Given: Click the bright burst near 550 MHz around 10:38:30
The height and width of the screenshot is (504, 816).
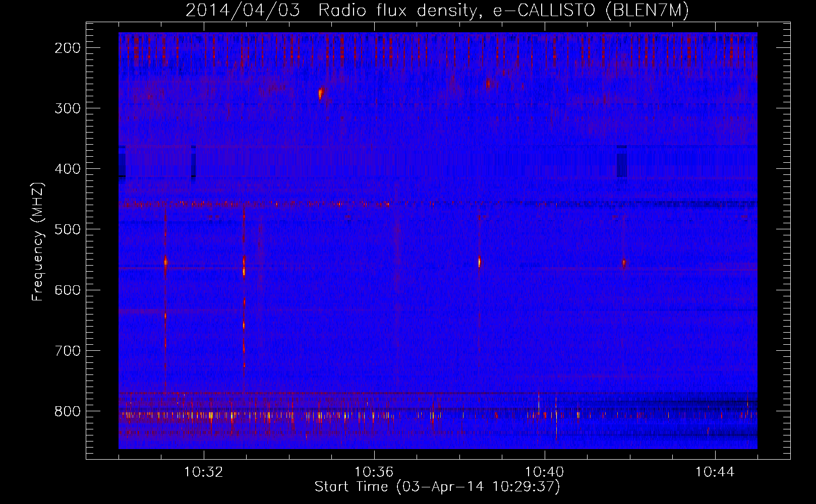Looking at the screenshot, I should coord(480,262).
